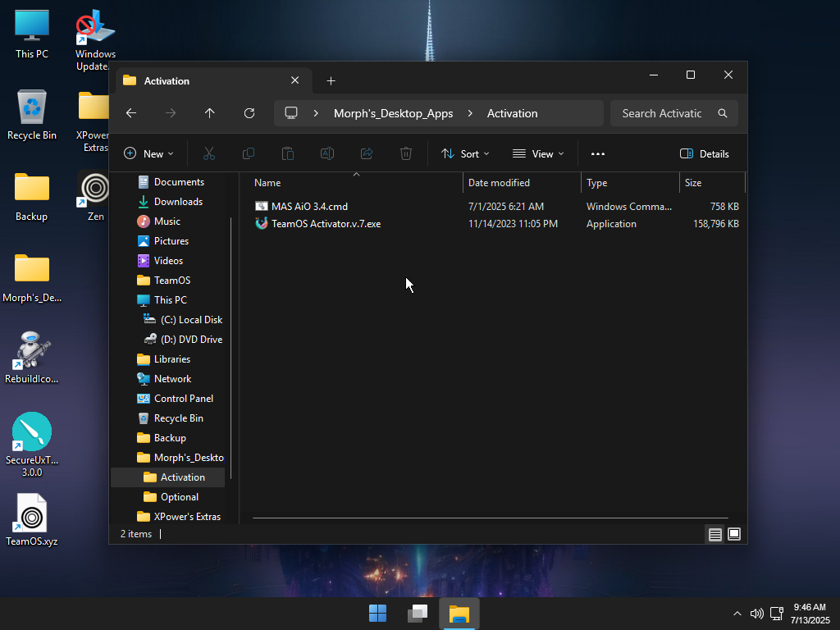Viewport: 840px width, 630px height.
Task: Select the SecureUxT... 3.0.0 desktop shortcut
Action: tap(32, 445)
